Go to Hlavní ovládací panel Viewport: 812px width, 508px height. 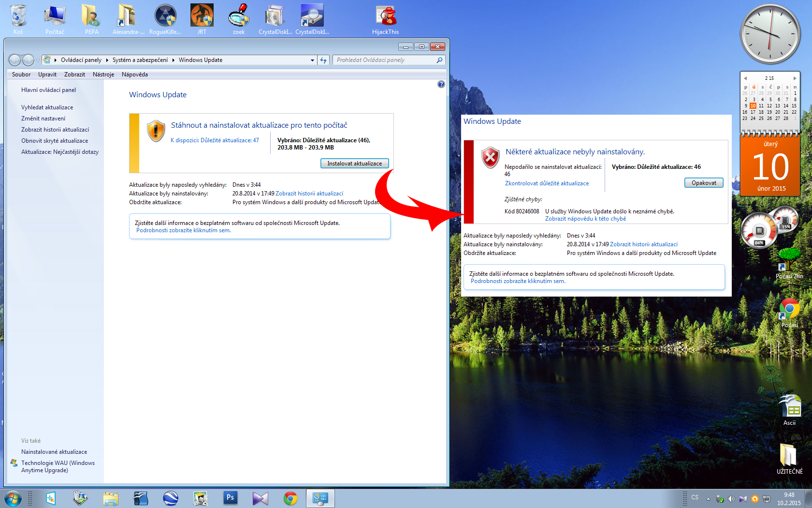pyautogui.click(x=48, y=90)
